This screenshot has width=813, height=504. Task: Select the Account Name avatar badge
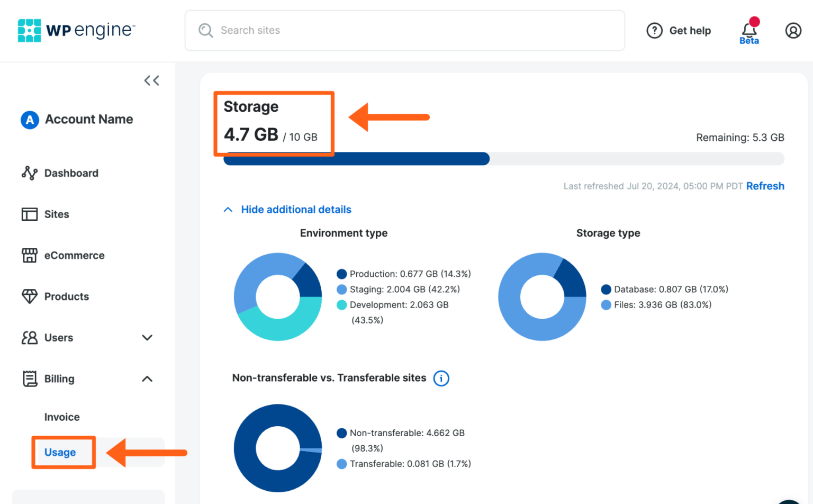30,119
